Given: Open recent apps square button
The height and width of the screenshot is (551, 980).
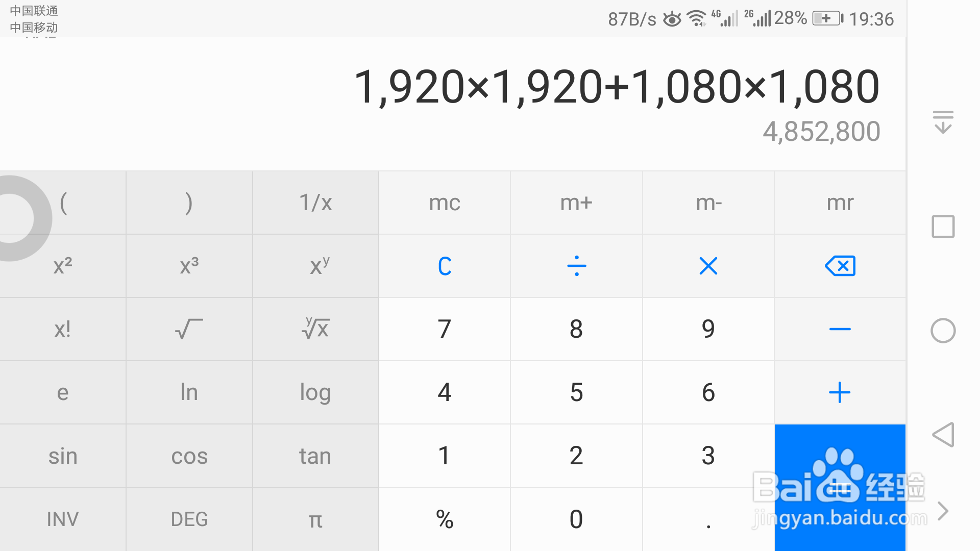Looking at the screenshot, I should tap(943, 227).
